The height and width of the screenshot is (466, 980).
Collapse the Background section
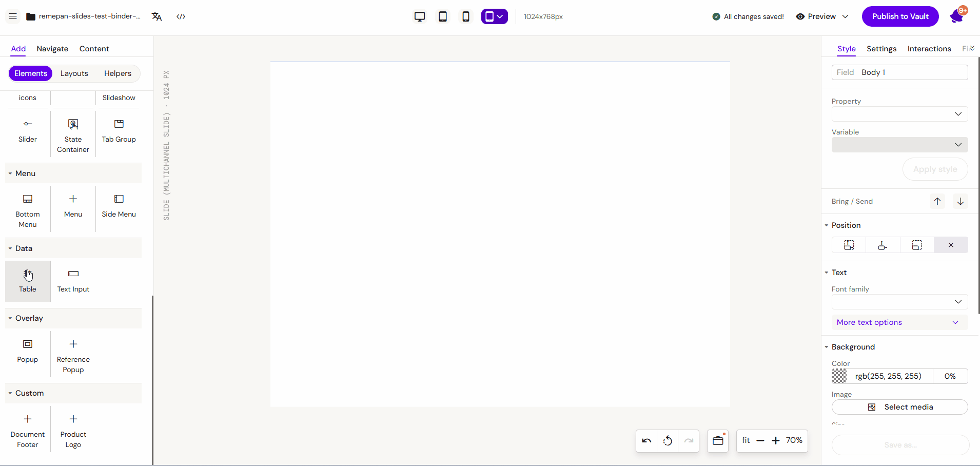tap(850, 347)
